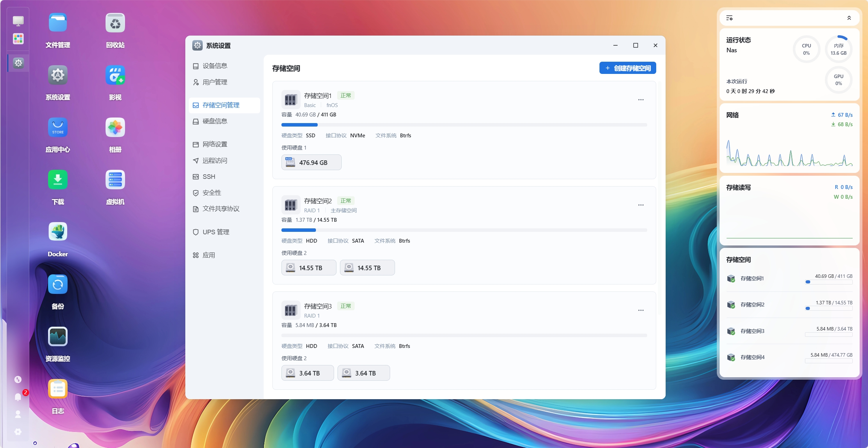Open more options menu for 存储空间3
Screen dimensions: 868x448
pos(641,310)
